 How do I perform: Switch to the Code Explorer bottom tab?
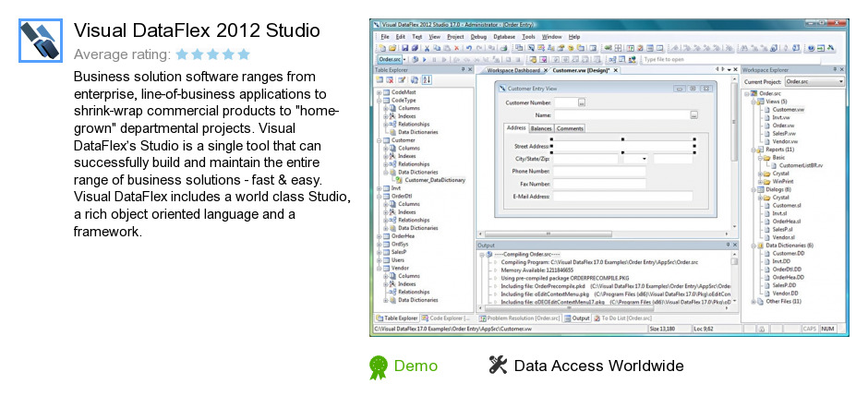(x=446, y=318)
